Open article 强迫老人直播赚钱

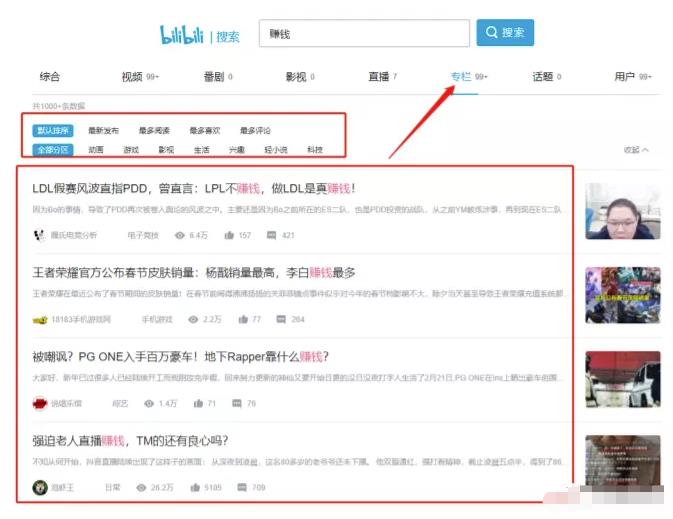point(130,441)
